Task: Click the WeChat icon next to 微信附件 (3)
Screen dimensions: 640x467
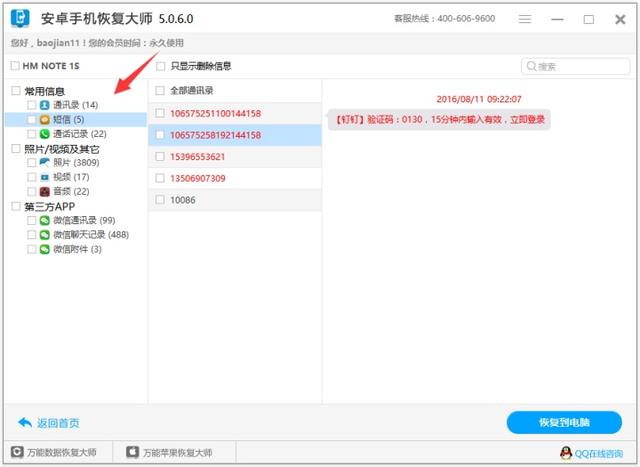Action: pos(44,249)
